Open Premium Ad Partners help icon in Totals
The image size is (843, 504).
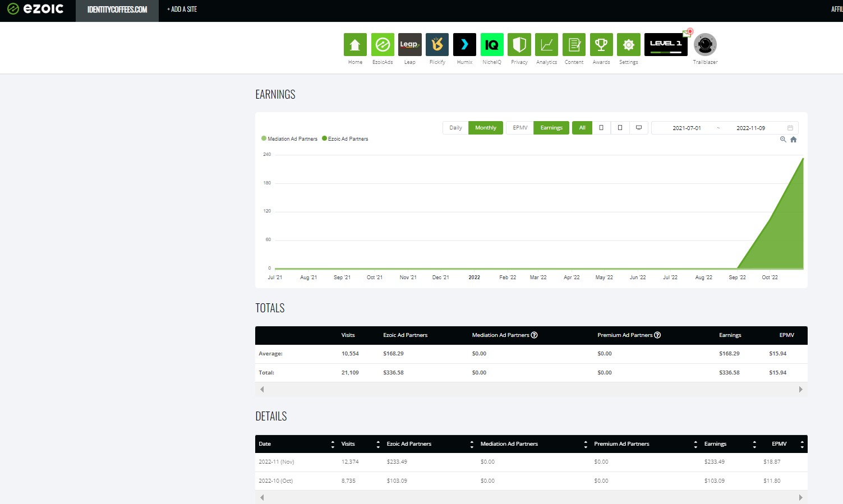[x=657, y=335]
